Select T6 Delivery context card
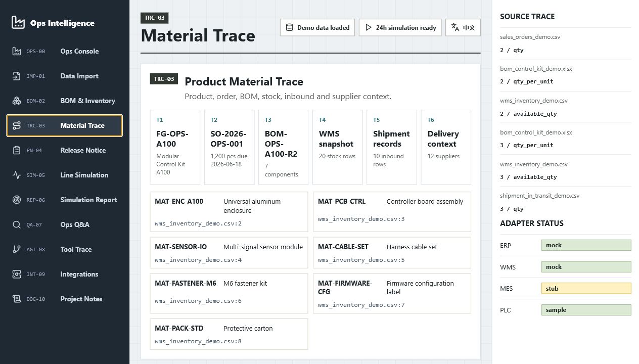 pyautogui.click(x=446, y=147)
